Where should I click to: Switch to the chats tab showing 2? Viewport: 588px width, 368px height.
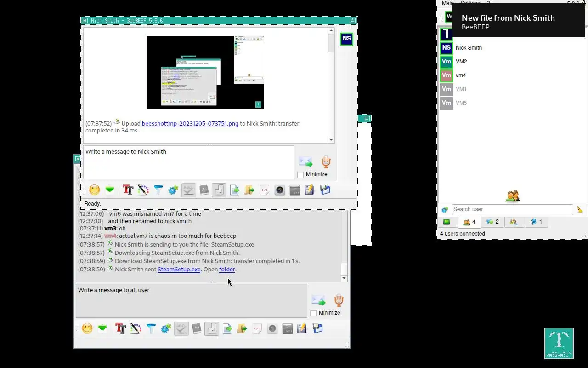(x=492, y=222)
